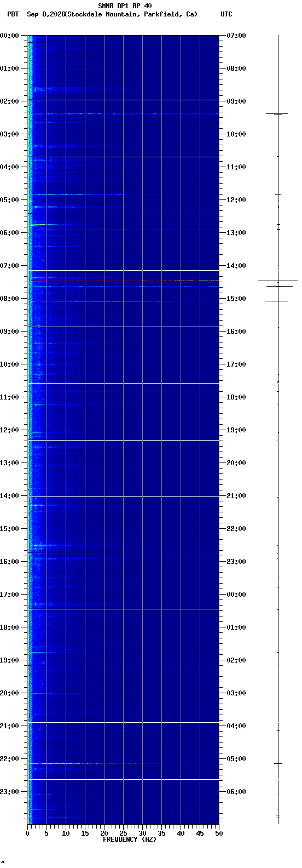Select the 07:00 label on UTC axis
The image size is (302, 868).
[x=236, y=36]
